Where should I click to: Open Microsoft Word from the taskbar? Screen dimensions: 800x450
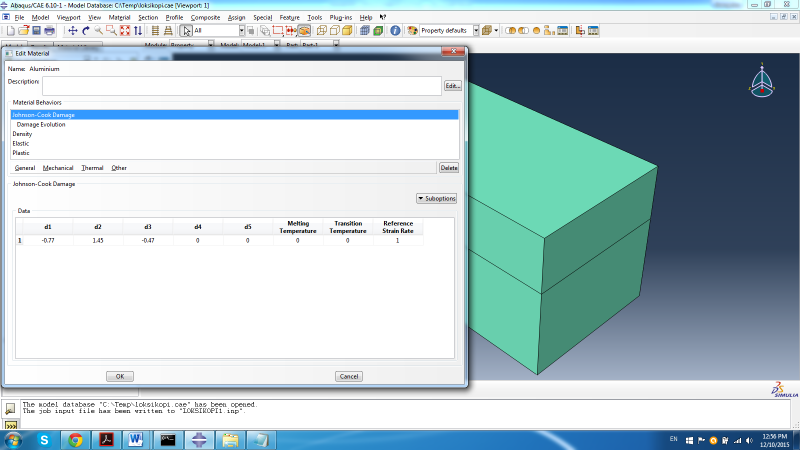tap(136, 440)
